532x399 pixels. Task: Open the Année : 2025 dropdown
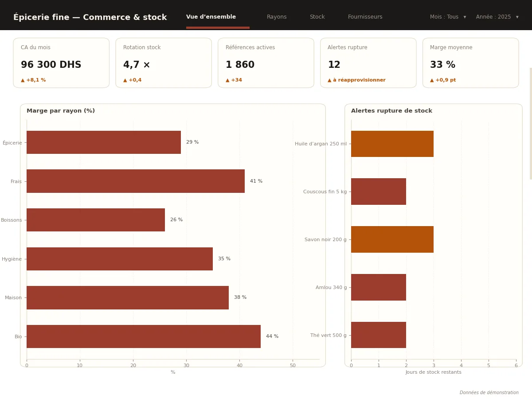(497, 17)
